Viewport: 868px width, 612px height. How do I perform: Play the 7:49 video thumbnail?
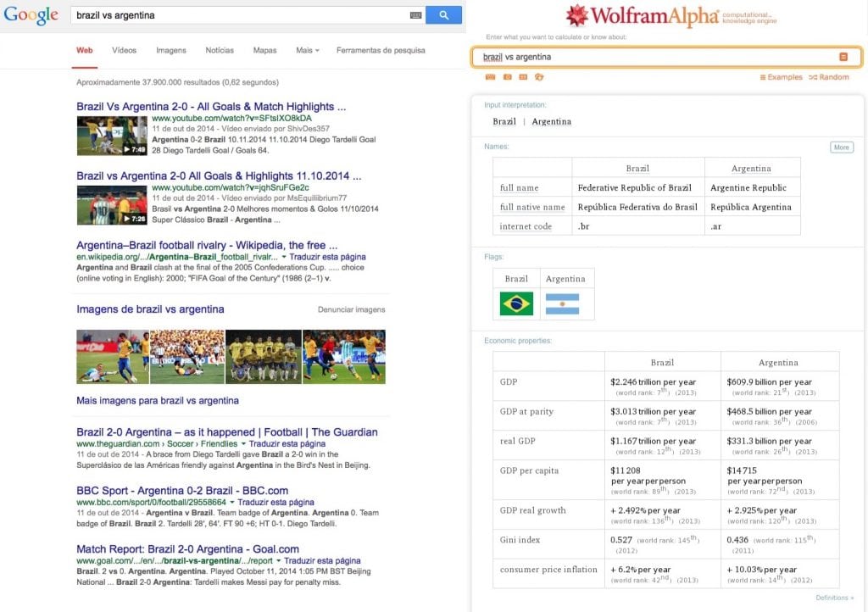(x=112, y=136)
